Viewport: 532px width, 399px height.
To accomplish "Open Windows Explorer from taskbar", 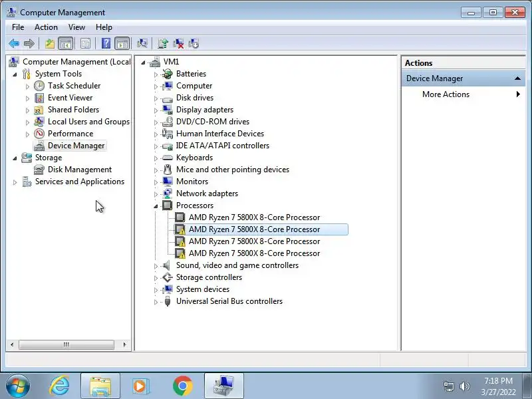I will [x=100, y=386].
